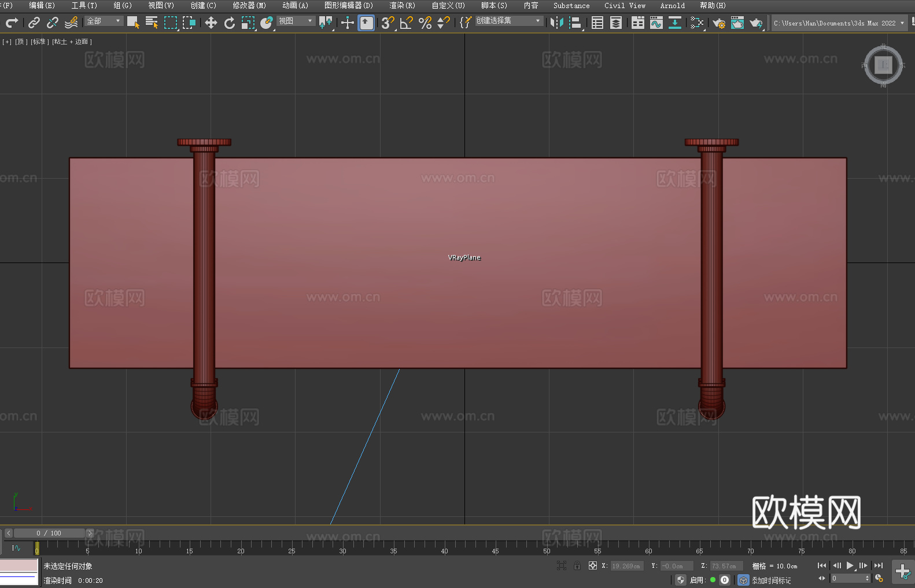Open viewport [标准] shading quality menu
Viewport: 915px width, 588px height.
40,42
